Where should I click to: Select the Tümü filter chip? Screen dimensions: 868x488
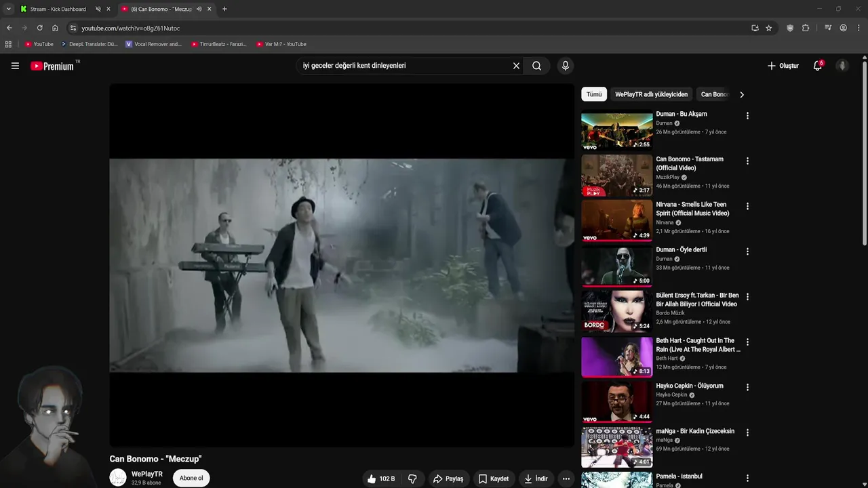tap(594, 94)
